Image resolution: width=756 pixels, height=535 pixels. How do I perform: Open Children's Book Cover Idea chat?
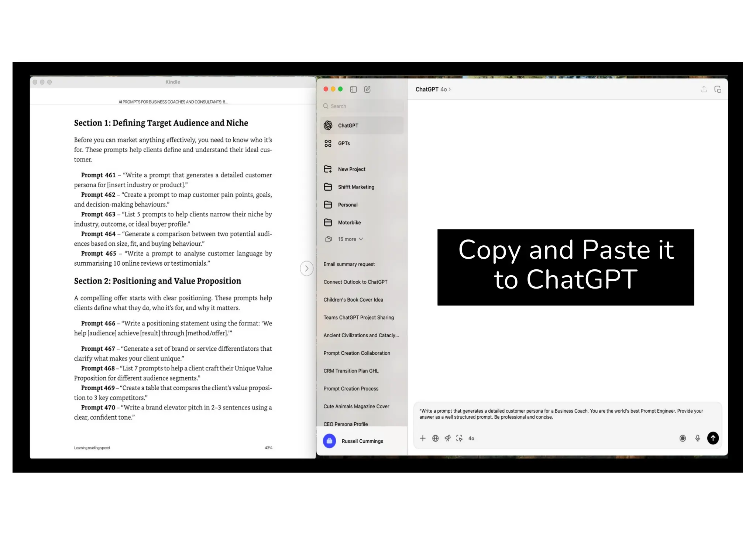353,300
